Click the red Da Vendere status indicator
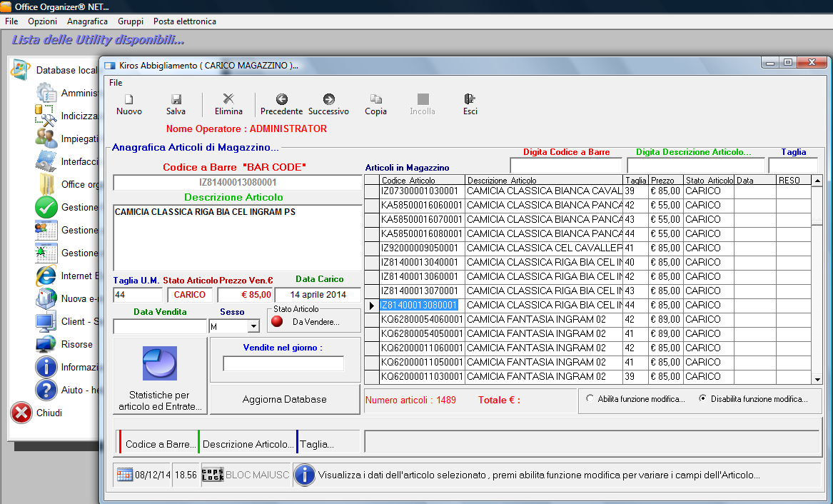Image resolution: width=833 pixels, height=504 pixels. (277, 321)
